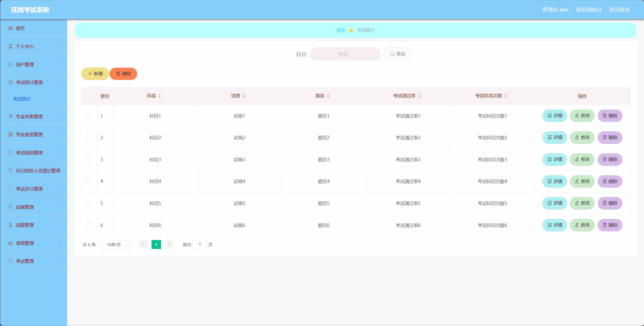Viewport: 644px width, 326px height.
Task: Click the 科目 search input field
Action: 345,54
